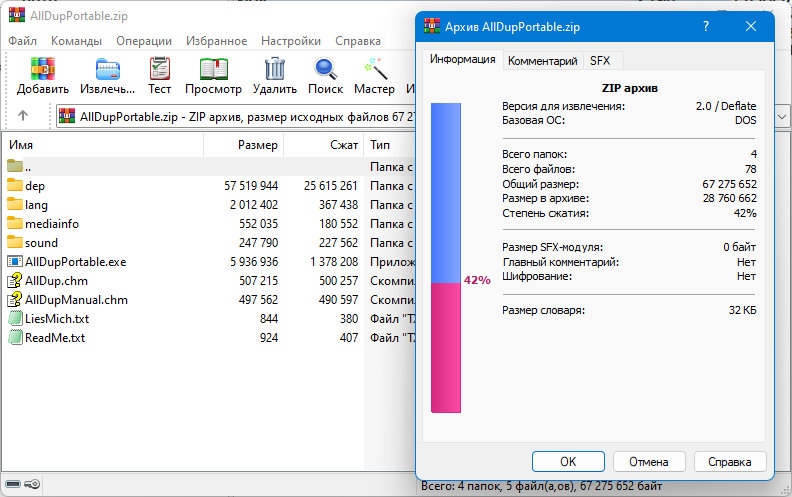Select the size value 2 012 402
792x497 pixels.
(254, 205)
